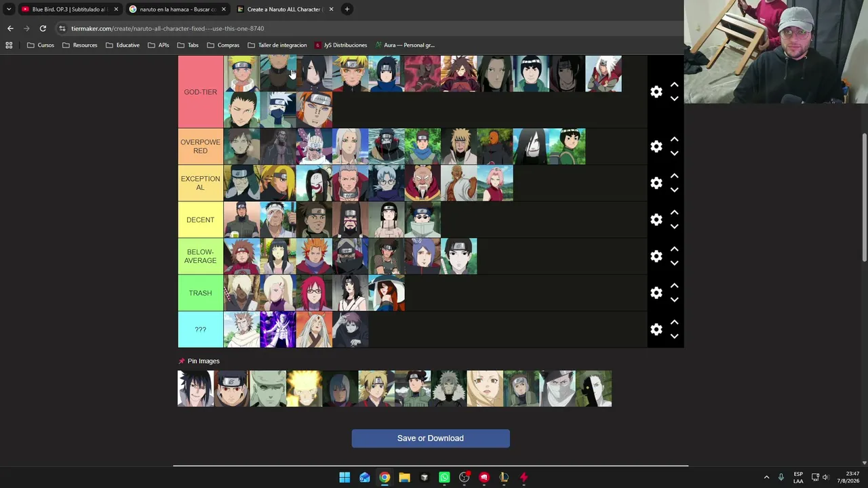Open settings gear for DECENT row
This screenshot has height=488, width=868.
point(656,220)
